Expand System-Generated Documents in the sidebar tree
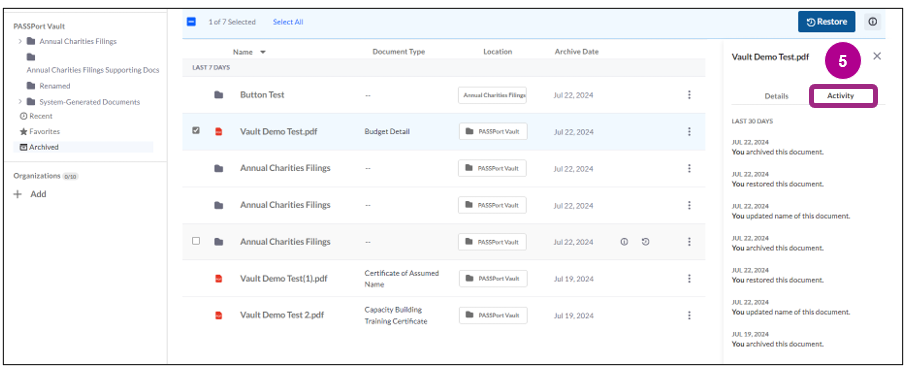915x376 pixels. coord(20,102)
